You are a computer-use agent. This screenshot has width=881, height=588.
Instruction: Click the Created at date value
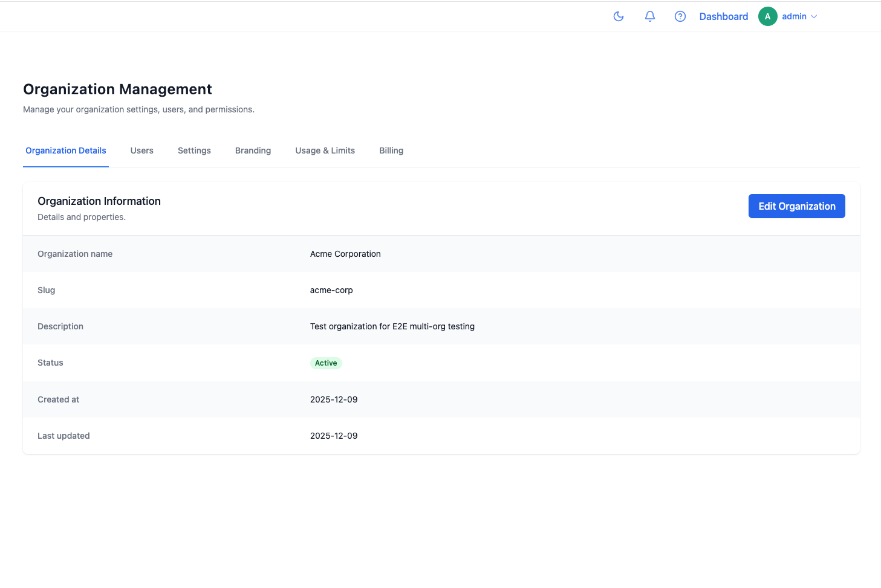pos(334,399)
